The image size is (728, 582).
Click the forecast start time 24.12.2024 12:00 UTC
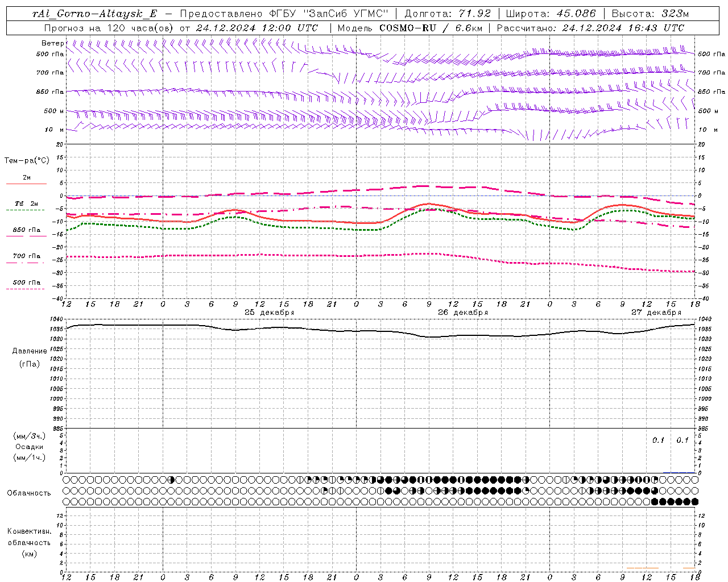pyautogui.click(x=257, y=28)
